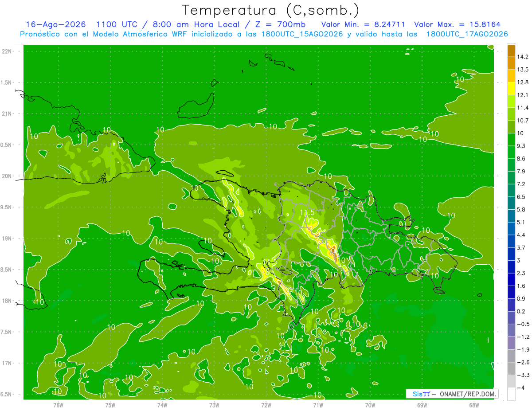Click the '17N' latitude axis label
This screenshot has height=411, width=532.
7,363
